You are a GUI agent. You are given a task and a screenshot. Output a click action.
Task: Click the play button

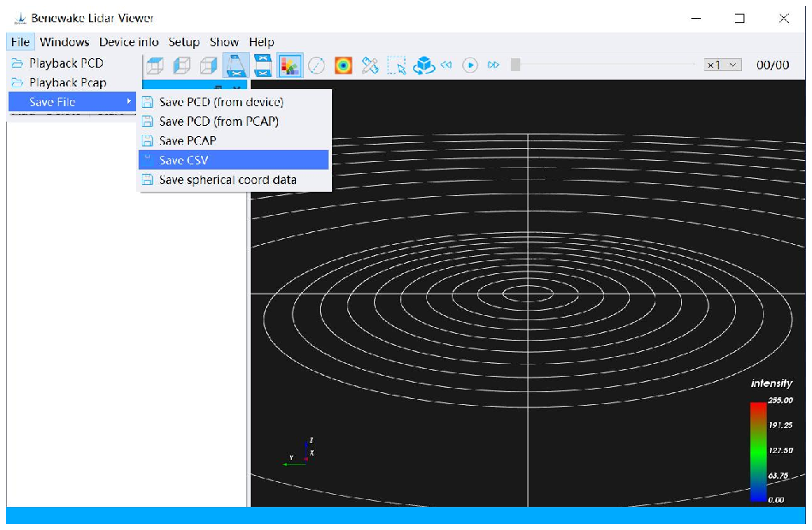coord(471,65)
